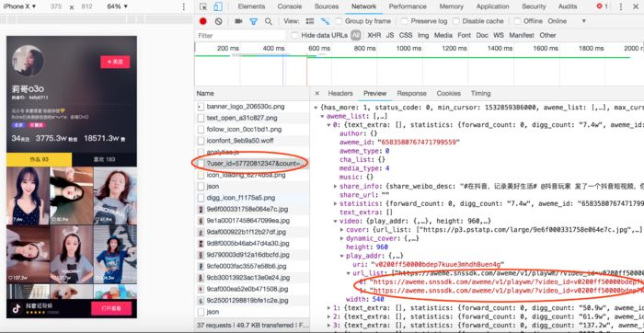The height and width of the screenshot is (333, 644).
Task: Select large request rows view icon
Action: pyautogui.click(x=310, y=21)
